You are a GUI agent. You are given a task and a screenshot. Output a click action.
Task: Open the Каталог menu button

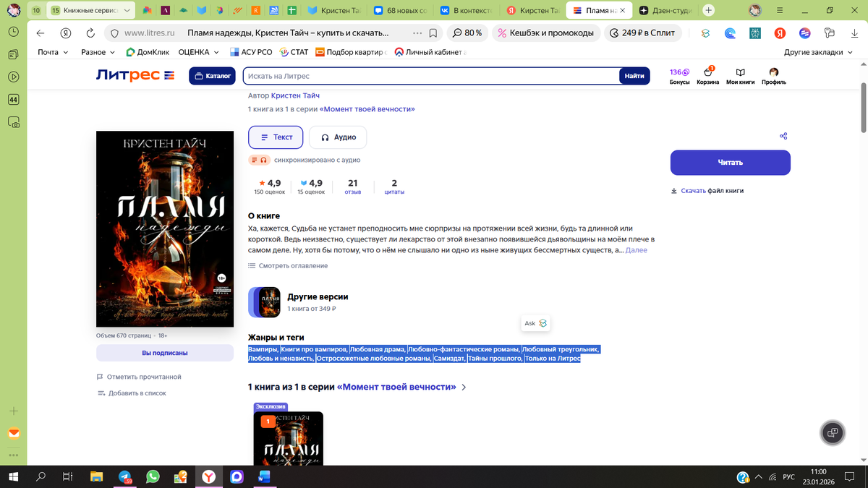pos(210,76)
